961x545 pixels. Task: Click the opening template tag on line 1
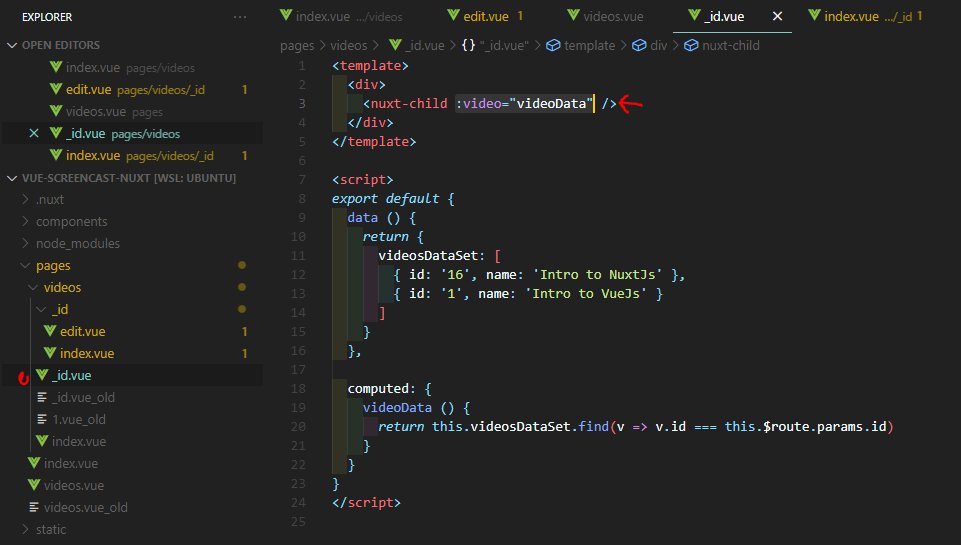pyautogui.click(x=370, y=66)
